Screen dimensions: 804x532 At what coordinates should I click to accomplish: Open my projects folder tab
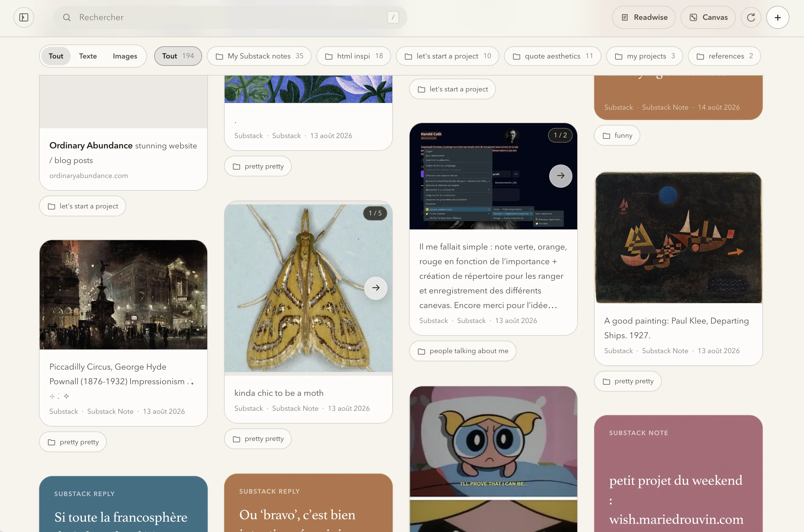coord(645,56)
